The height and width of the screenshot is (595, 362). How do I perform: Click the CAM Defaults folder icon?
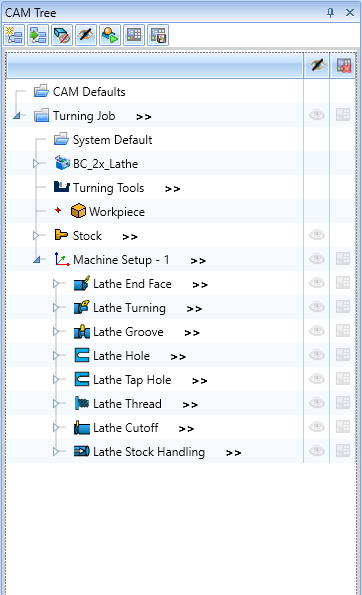pos(41,91)
